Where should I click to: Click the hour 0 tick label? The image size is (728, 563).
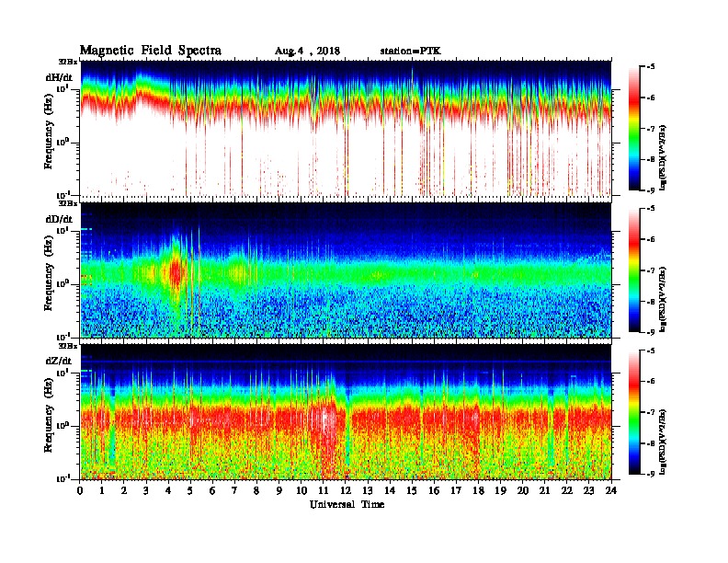tap(80, 490)
